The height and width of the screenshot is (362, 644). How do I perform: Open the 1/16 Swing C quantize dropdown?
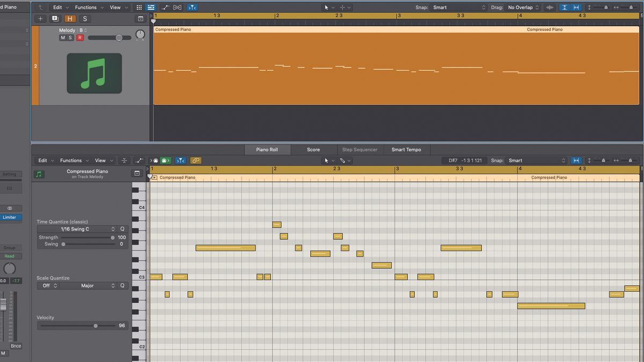click(77, 229)
